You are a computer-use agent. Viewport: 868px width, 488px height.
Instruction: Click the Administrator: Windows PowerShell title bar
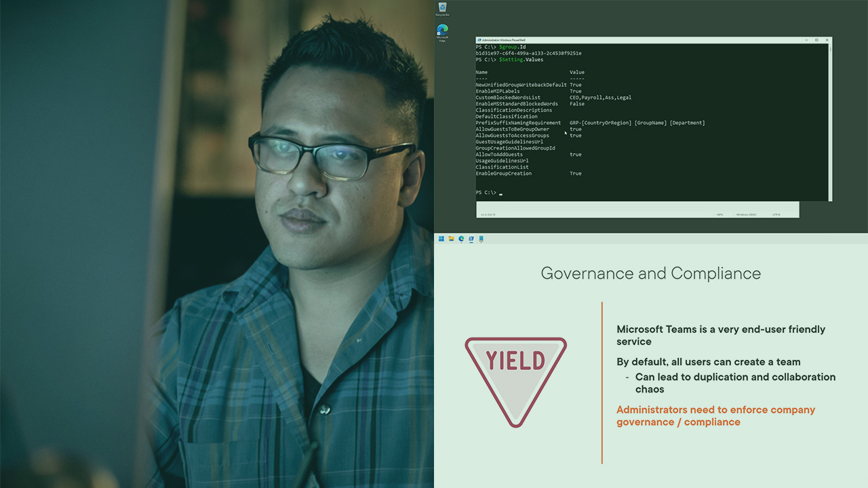coord(610,40)
